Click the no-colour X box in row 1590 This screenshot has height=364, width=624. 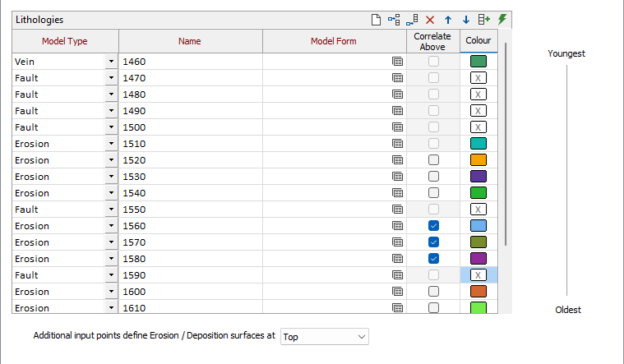[x=478, y=275]
